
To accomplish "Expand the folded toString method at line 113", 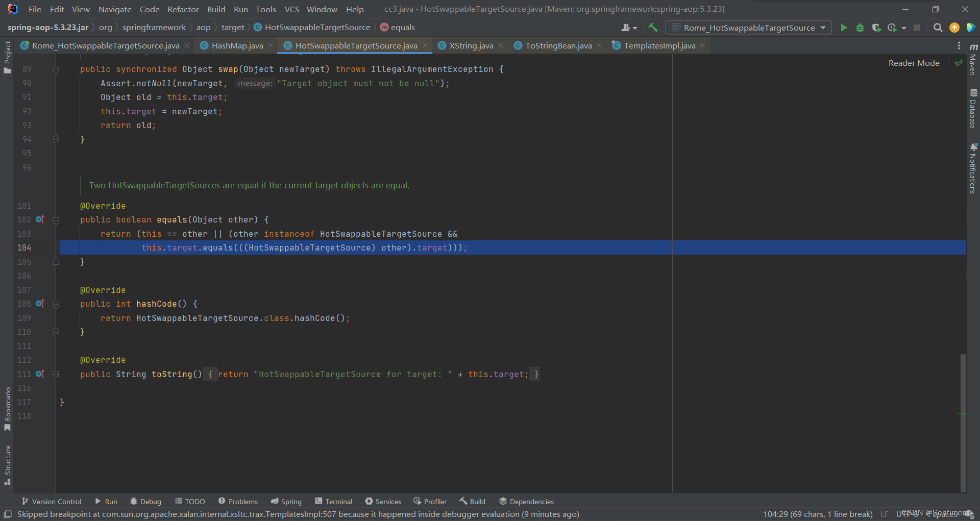I will [56, 374].
